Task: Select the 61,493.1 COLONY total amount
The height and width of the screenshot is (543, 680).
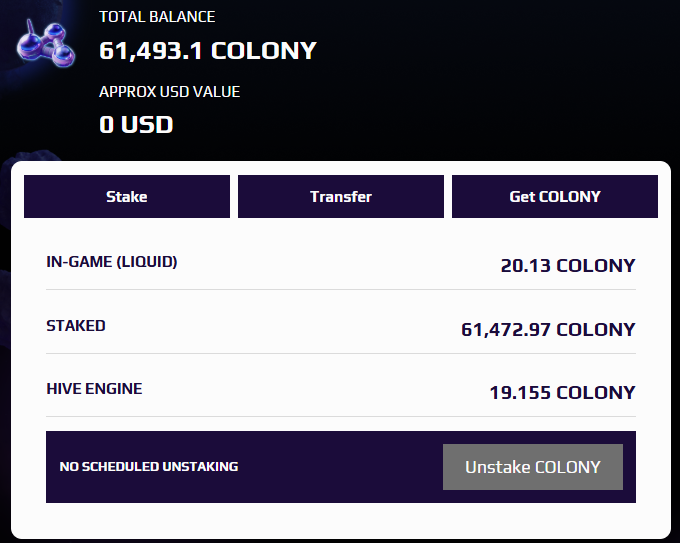Action: click(x=208, y=51)
